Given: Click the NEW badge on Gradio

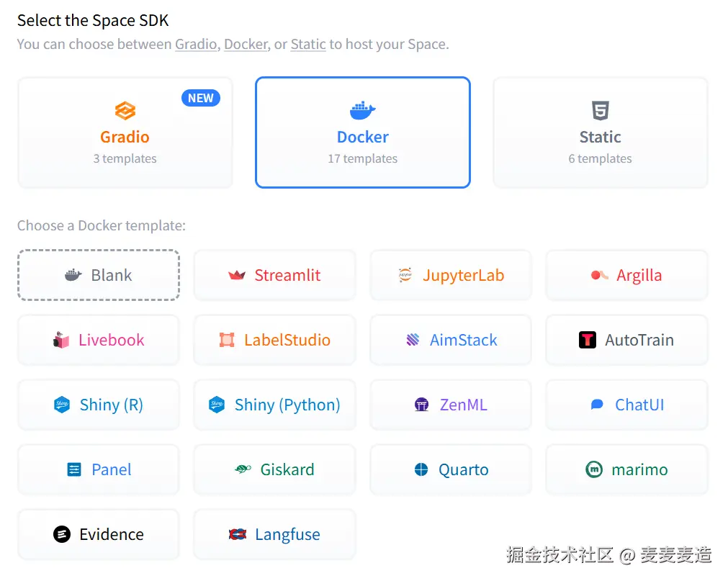Looking at the screenshot, I should tap(201, 98).
